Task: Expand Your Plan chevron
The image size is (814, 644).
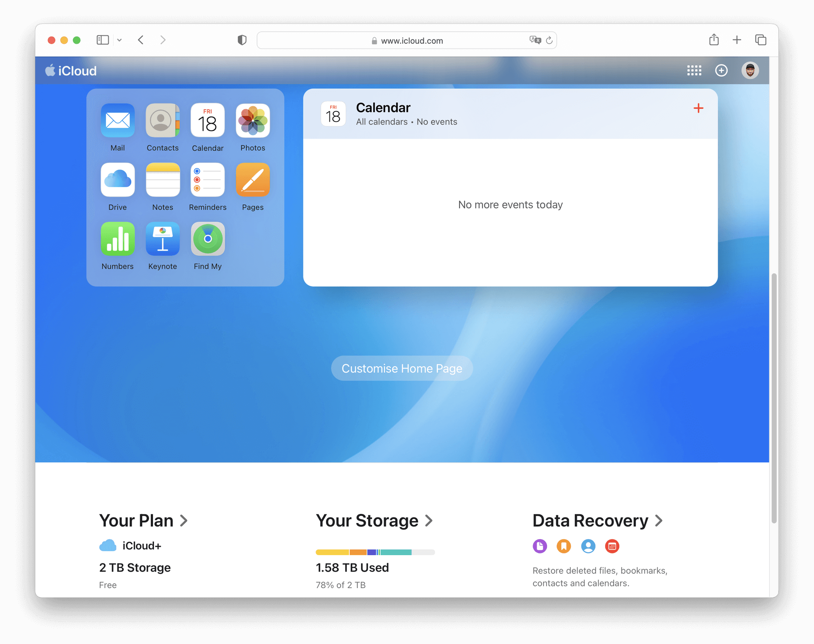Action: [184, 520]
